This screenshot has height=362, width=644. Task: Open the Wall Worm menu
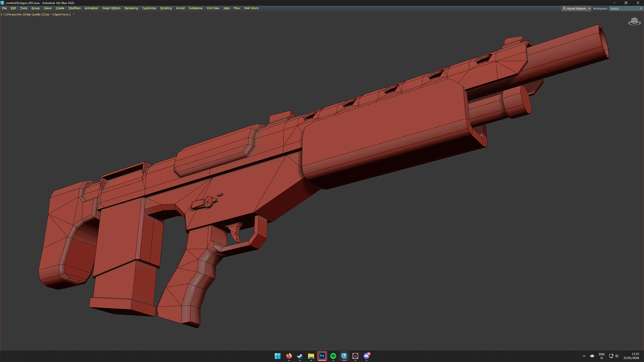click(251, 8)
